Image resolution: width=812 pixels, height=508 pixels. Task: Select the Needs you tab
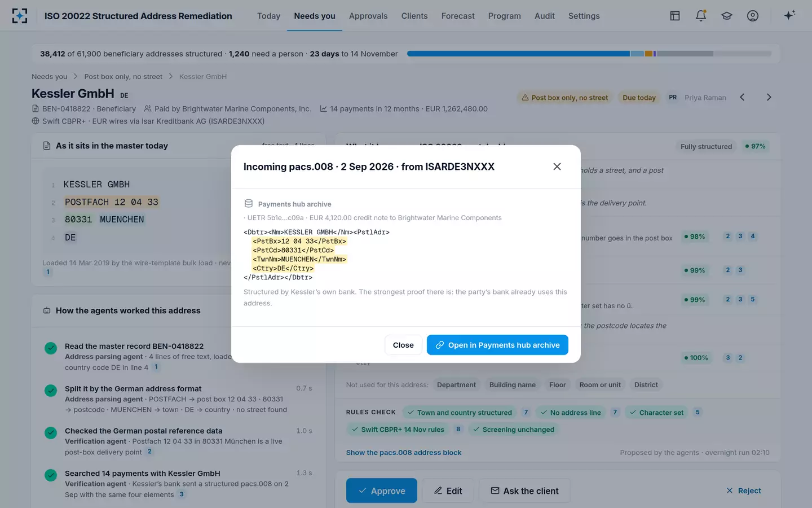click(x=315, y=16)
